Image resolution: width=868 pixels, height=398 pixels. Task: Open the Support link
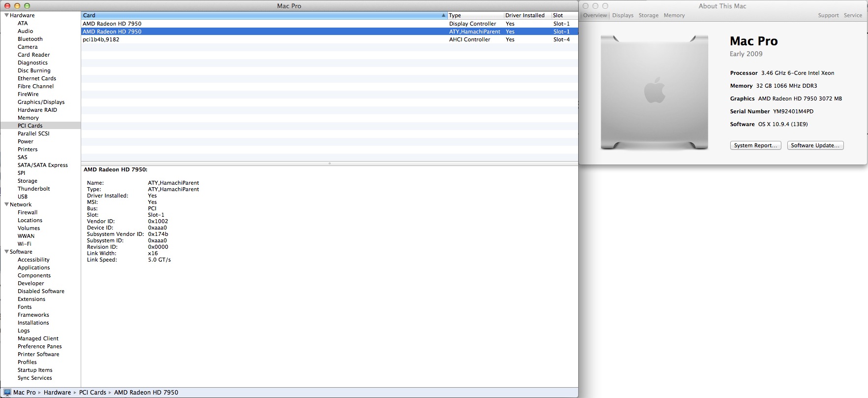(828, 15)
